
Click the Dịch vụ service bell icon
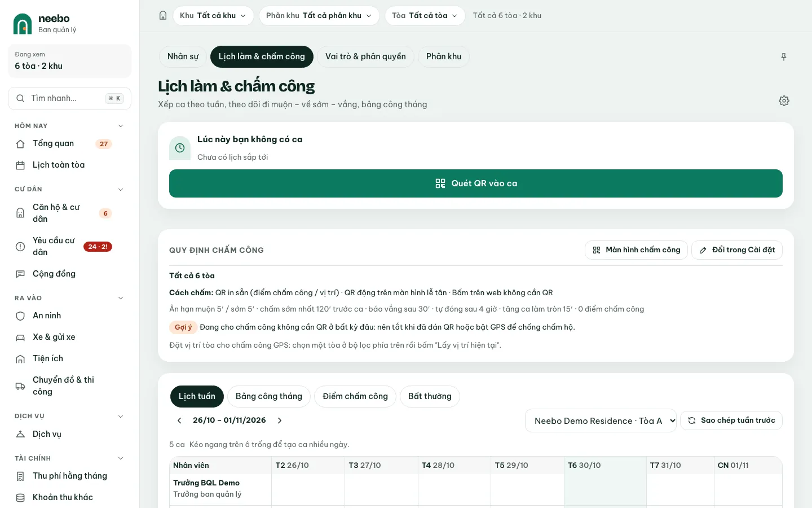tap(20, 435)
